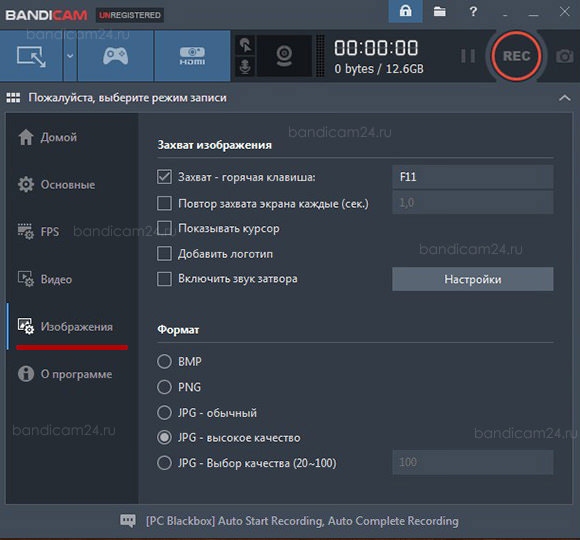Toggle mouse cursor effects icon
The height and width of the screenshot is (540, 580).
click(245, 45)
